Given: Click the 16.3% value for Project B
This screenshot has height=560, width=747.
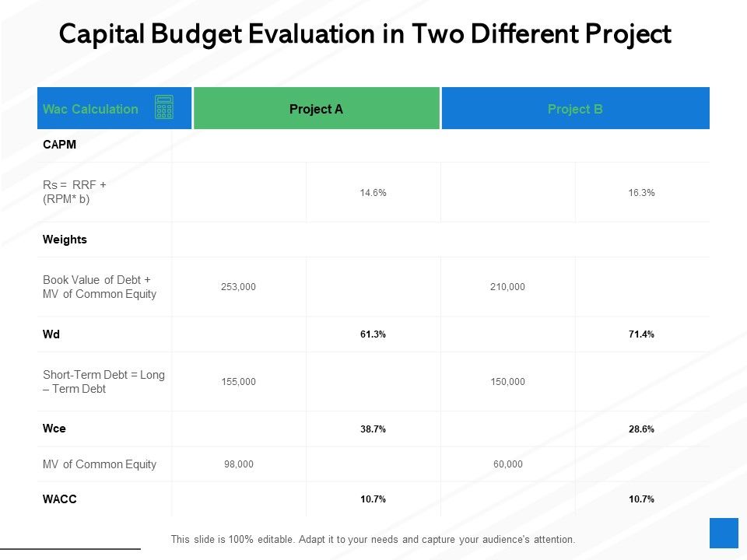Looking at the screenshot, I should pos(641,193).
